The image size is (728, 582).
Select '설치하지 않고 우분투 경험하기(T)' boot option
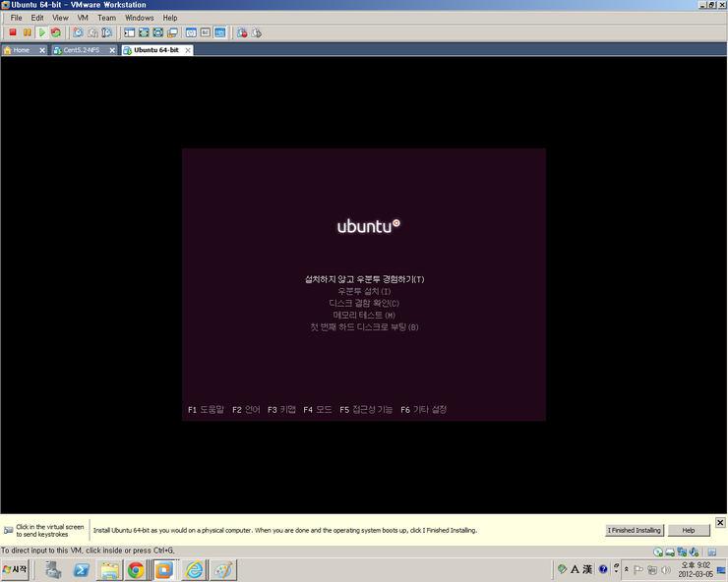click(364, 279)
